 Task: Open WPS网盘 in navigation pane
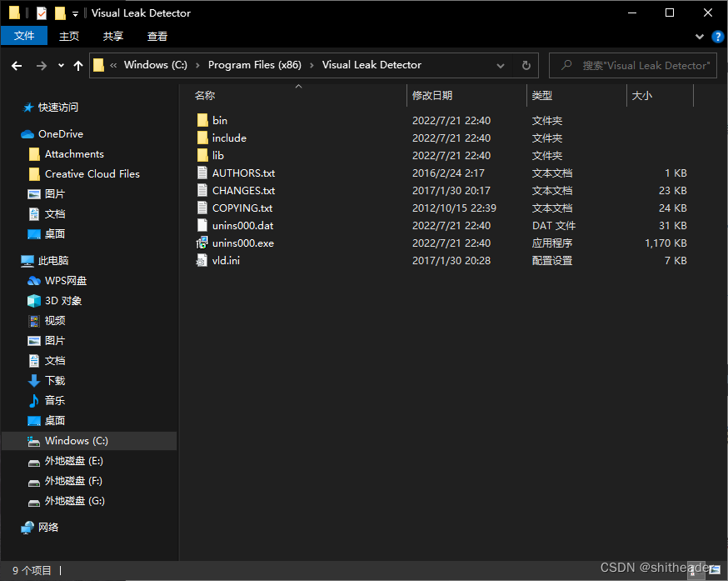click(x=66, y=281)
